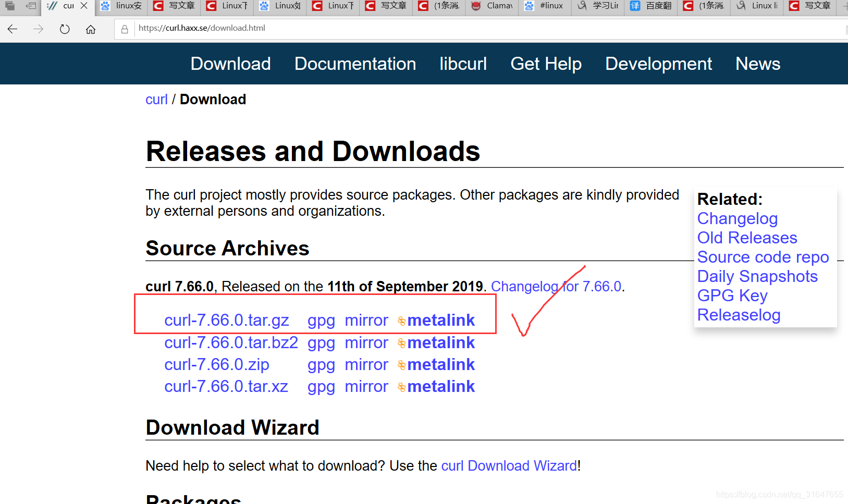Open mirror link for curl-7.66.0.tar.xz
This screenshot has height=504, width=848.
366,386
